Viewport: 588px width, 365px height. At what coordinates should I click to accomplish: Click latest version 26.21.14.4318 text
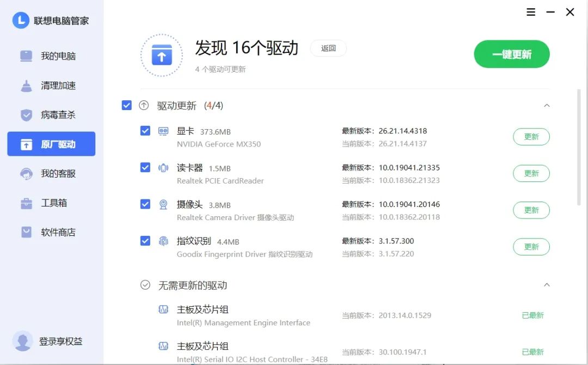click(x=403, y=131)
